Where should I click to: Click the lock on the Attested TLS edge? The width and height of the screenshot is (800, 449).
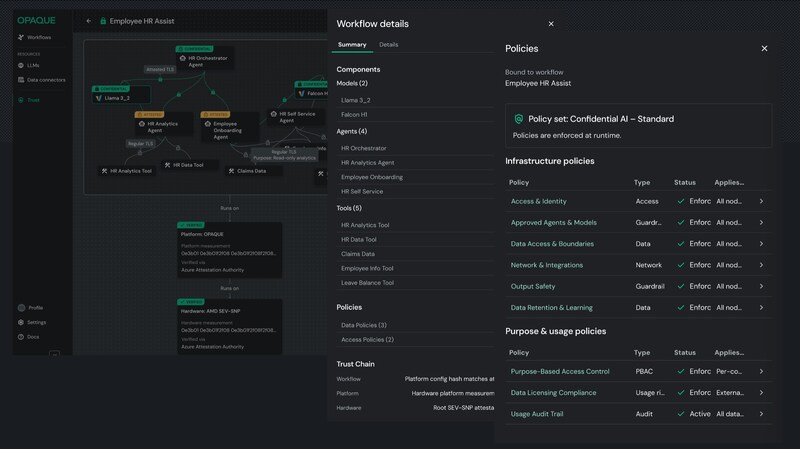click(x=160, y=79)
